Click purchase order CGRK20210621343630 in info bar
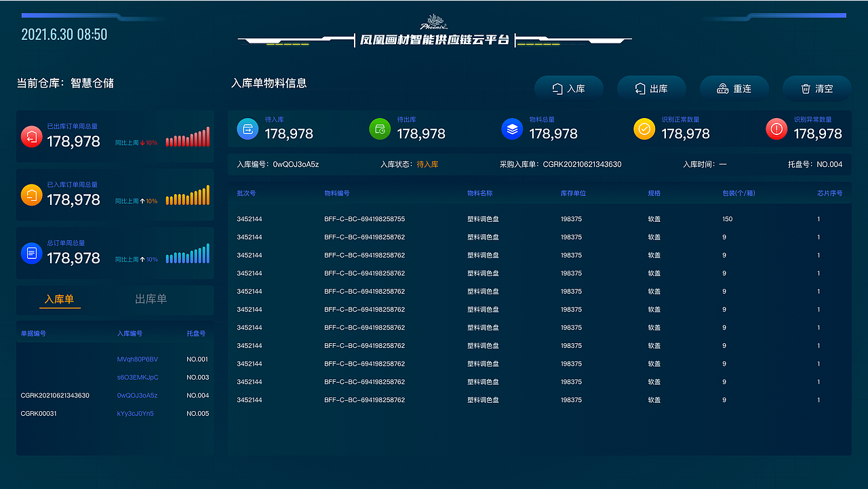 (582, 165)
